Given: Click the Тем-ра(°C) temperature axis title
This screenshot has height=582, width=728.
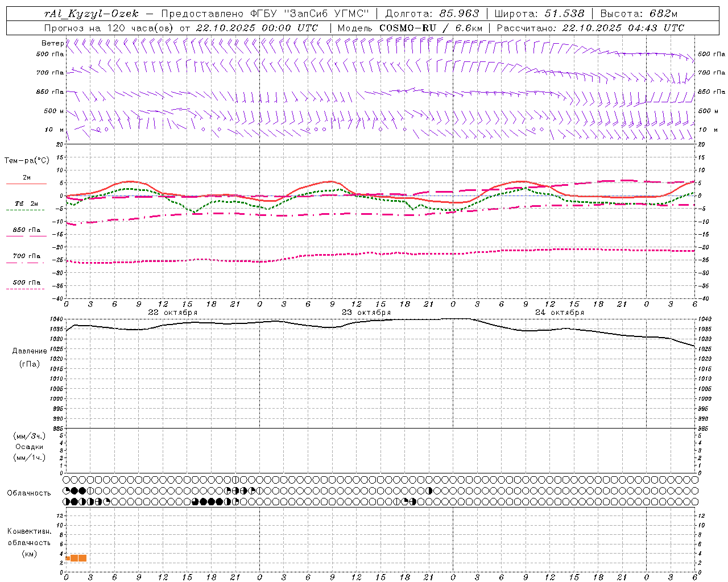Looking at the screenshot, I should [x=27, y=161].
